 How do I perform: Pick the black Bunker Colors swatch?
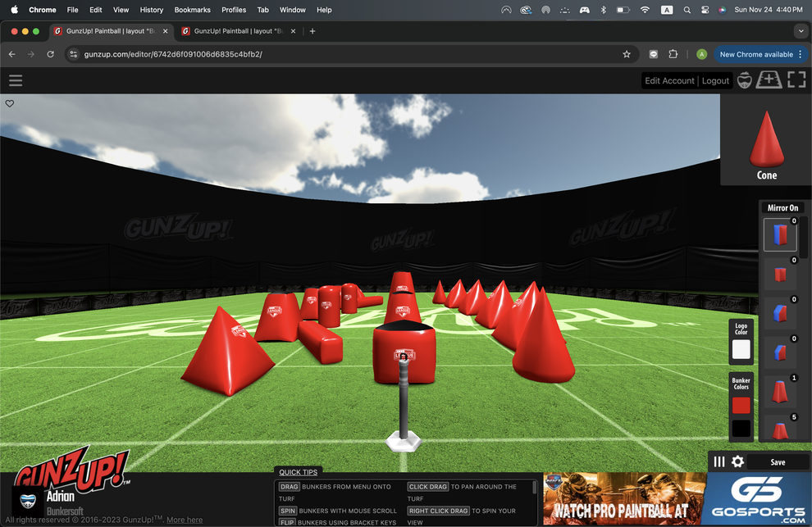pyautogui.click(x=741, y=428)
